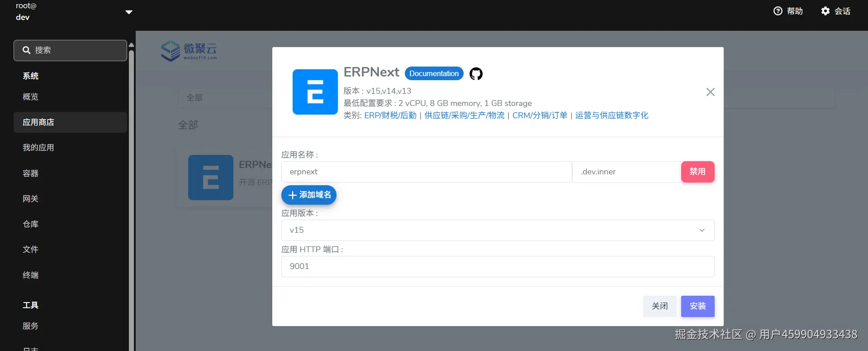
Task: Open the v15 app version dropdown
Action: pyautogui.click(x=498, y=231)
